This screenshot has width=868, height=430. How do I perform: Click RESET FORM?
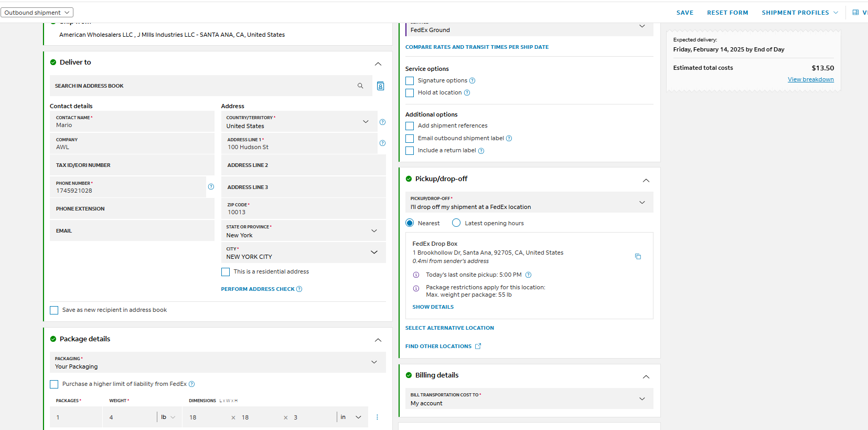coord(727,13)
